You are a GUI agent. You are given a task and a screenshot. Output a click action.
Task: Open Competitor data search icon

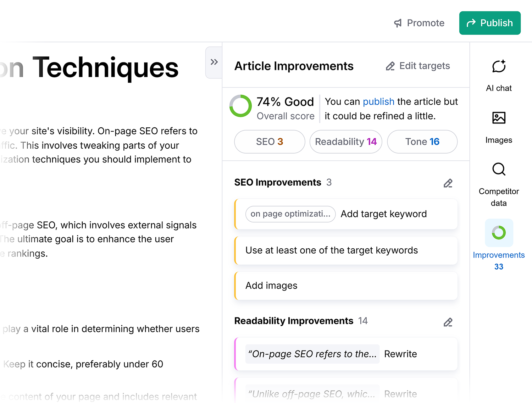click(x=499, y=169)
